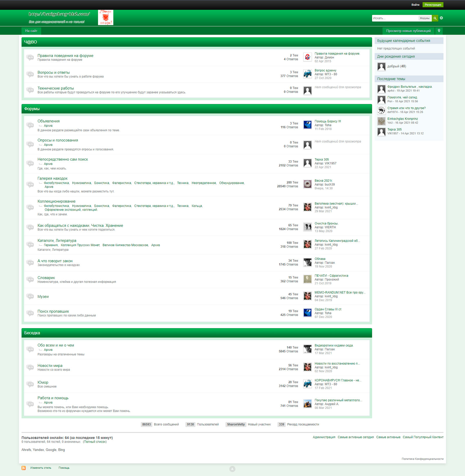Open Изменить стиль style chooser
Viewport: 465px width, 476px height.
[41, 468]
